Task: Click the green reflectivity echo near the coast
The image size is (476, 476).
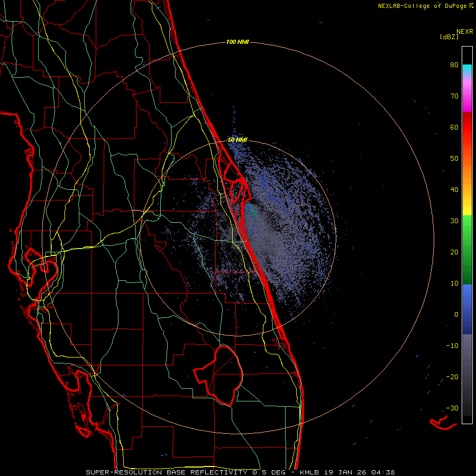Action: [251, 210]
